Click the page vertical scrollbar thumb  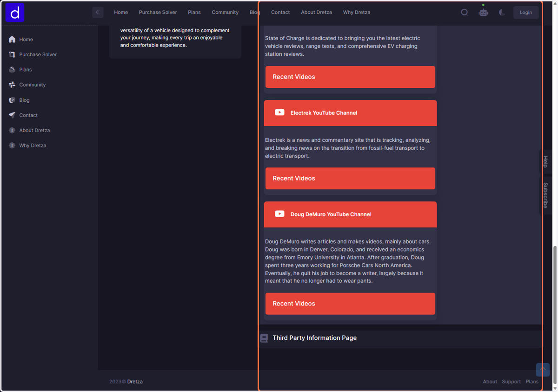555,315
